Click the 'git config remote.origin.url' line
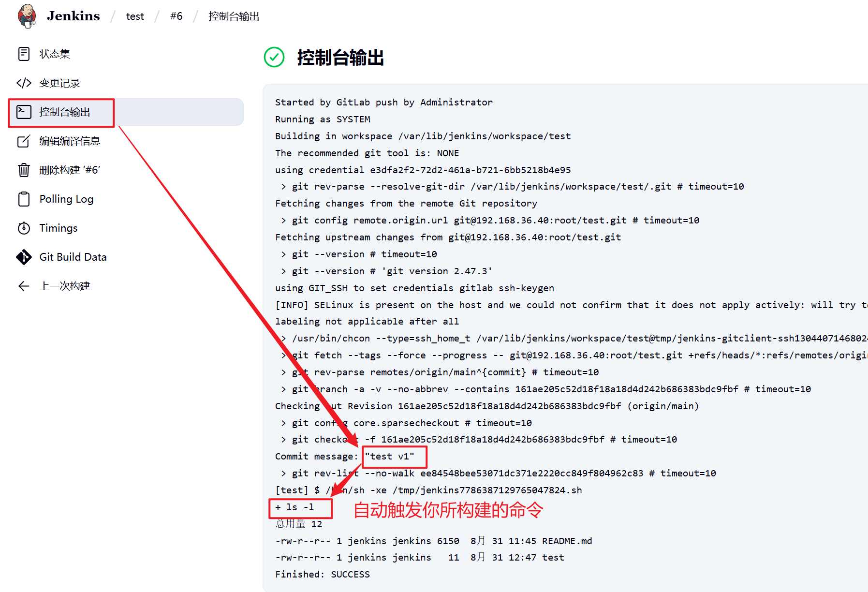This screenshot has height=592, width=868. pyautogui.click(x=490, y=220)
